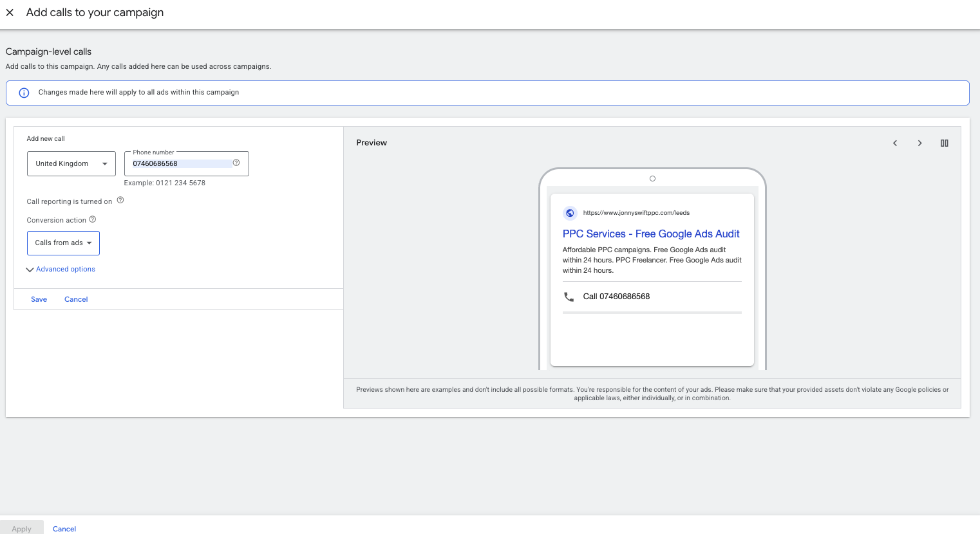
Task: Click the site favicon in the ad preview
Action: [569, 212]
